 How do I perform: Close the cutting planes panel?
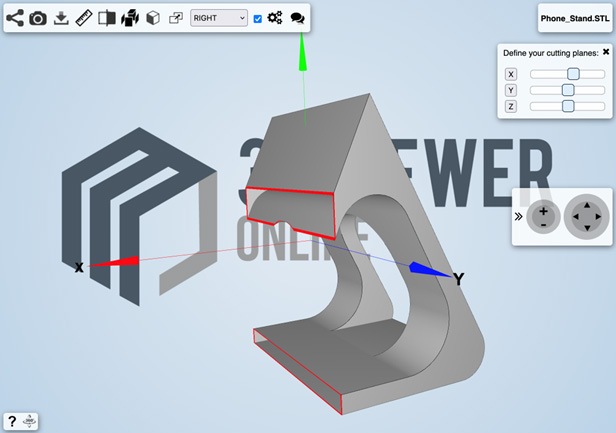(605, 51)
